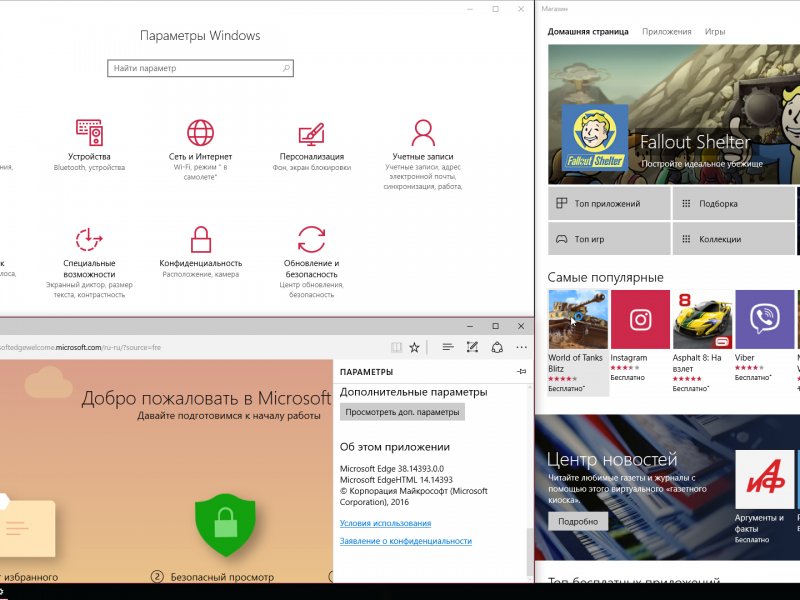Image resolution: width=800 pixels, height=600 pixels.
Task: Open Топ приложений in Store
Action: point(609,204)
